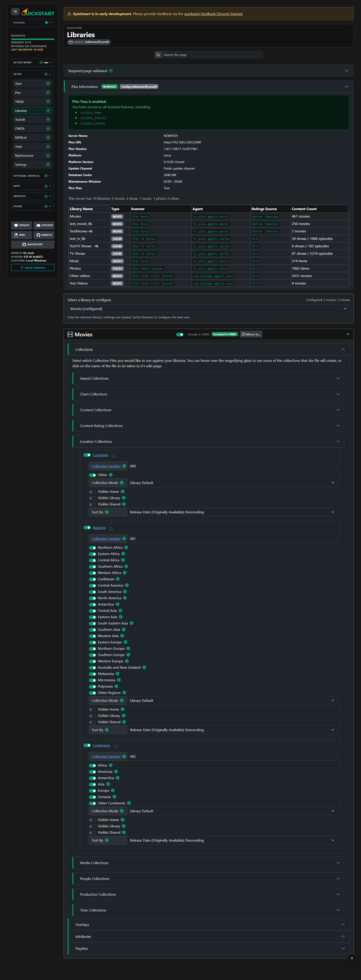Expand the Playlists section
The width and height of the screenshot is (361, 980).
click(209, 948)
